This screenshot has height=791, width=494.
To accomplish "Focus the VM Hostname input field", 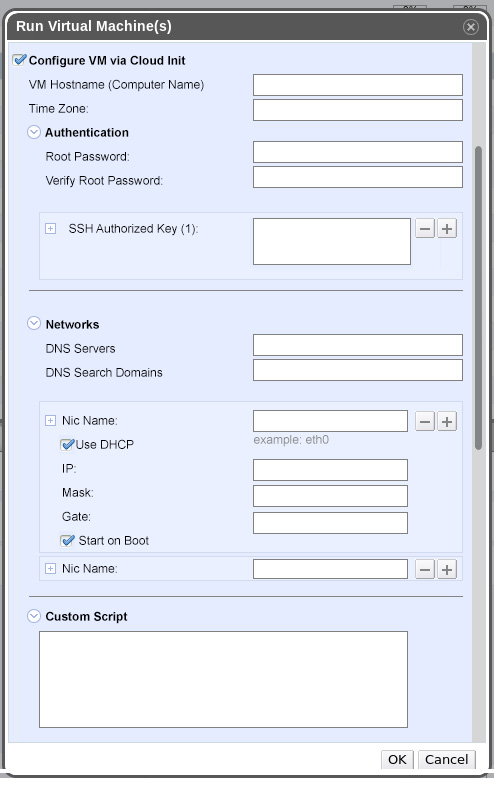I will point(358,85).
